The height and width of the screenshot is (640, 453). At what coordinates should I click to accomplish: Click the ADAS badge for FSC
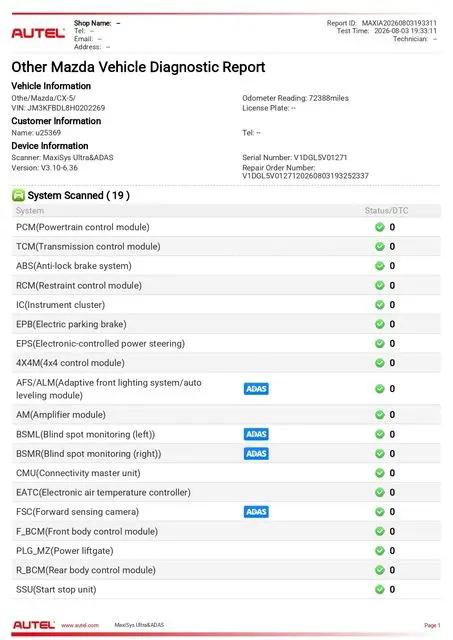256,512
